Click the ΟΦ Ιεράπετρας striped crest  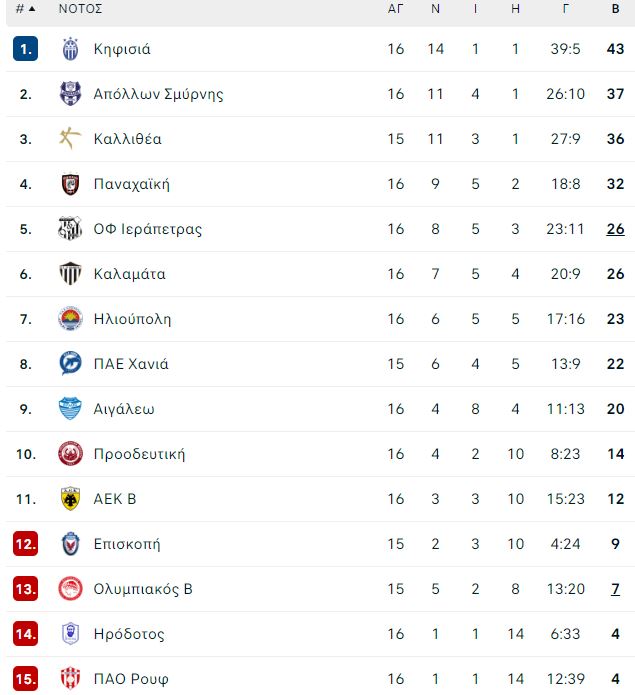coord(70,229)
